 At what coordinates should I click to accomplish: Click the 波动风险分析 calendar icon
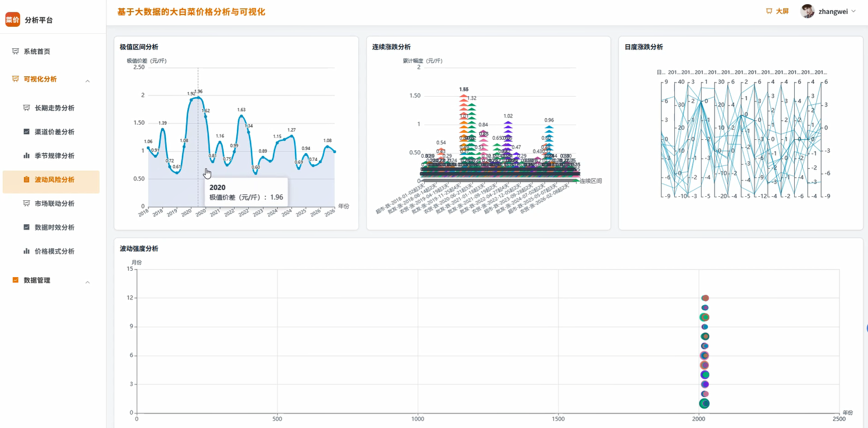(x=26, y=179)
